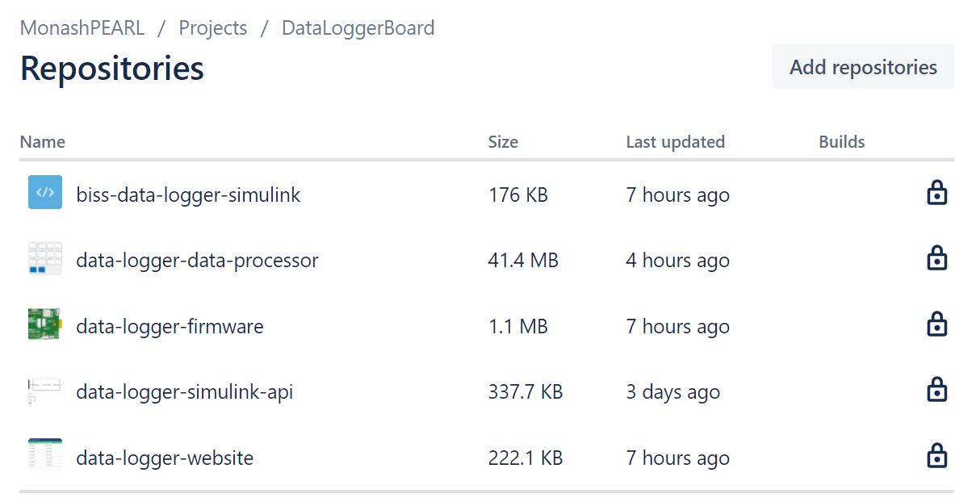Image resolution: width=980 pixels, height=502 pixels.
Task: Open the data-logger-firmware repository
Action: (x=170, y=327)
